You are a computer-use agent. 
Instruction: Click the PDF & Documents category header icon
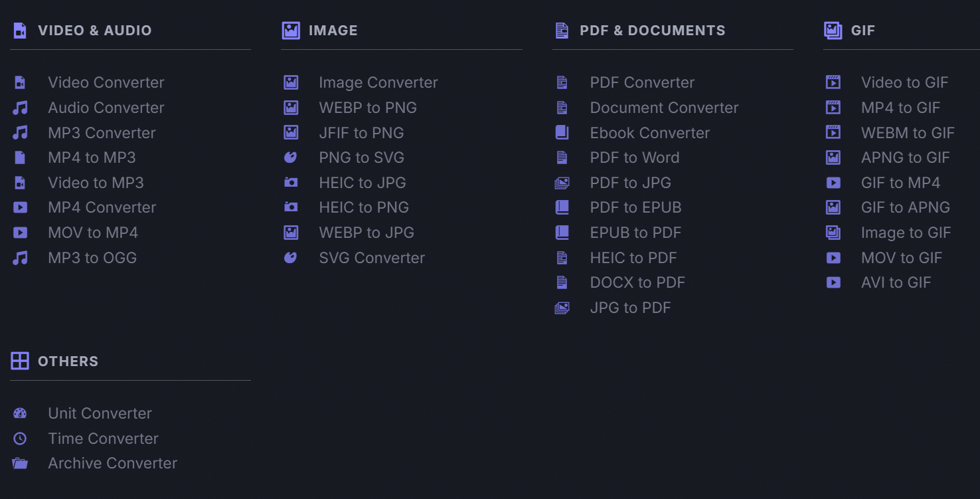tap(562, 31)
